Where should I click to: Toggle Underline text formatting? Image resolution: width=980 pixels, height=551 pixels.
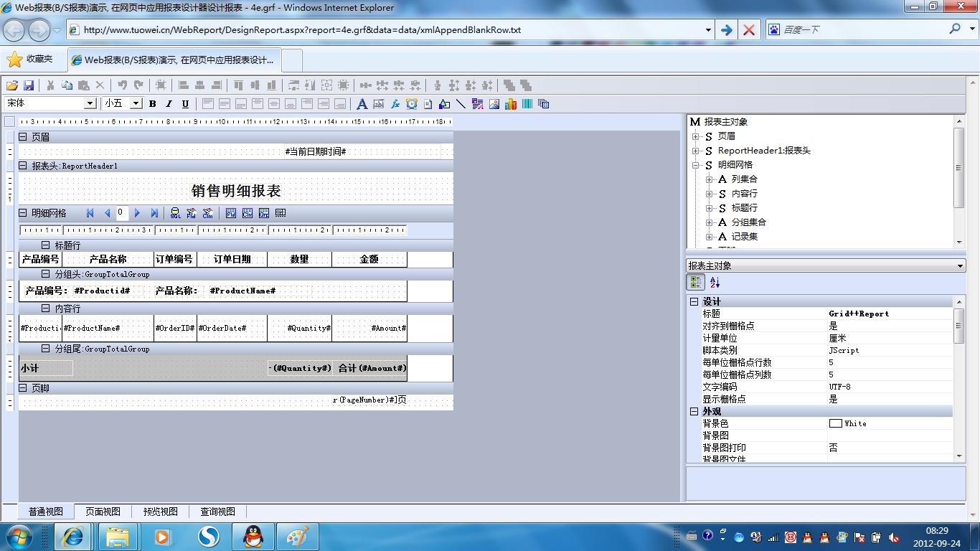(185, 104)
